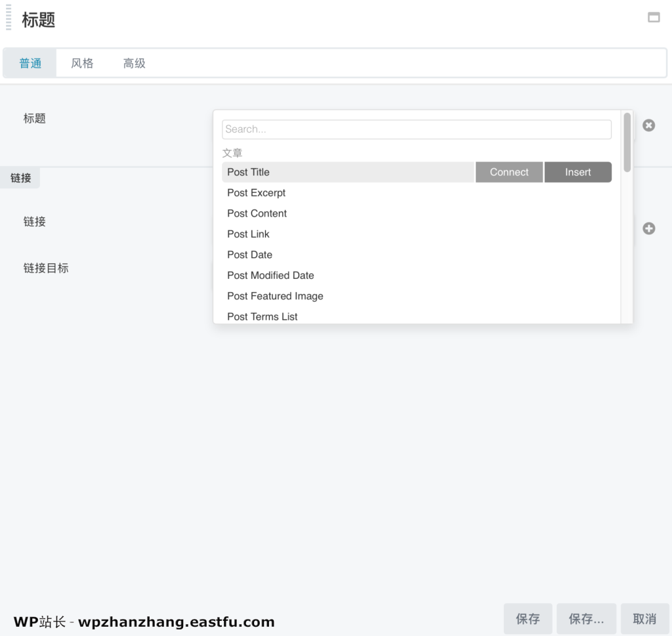
Task: Grab the panel drag handle beside 标题 heading
Action: tap(9, 18)
